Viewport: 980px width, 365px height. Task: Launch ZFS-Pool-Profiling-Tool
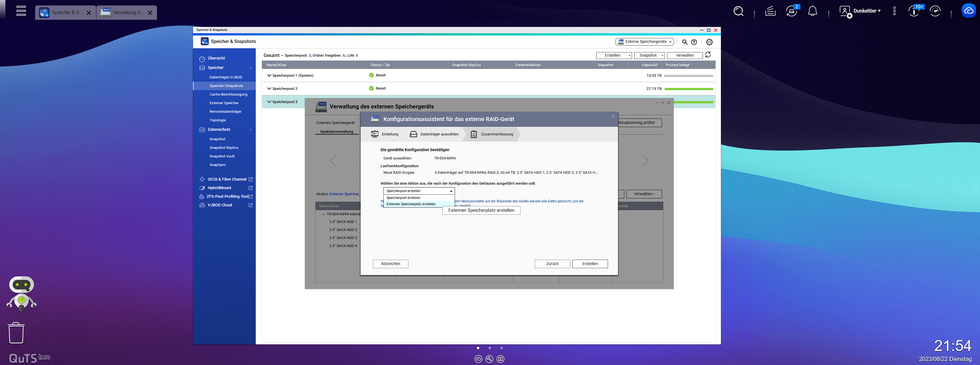226,197
